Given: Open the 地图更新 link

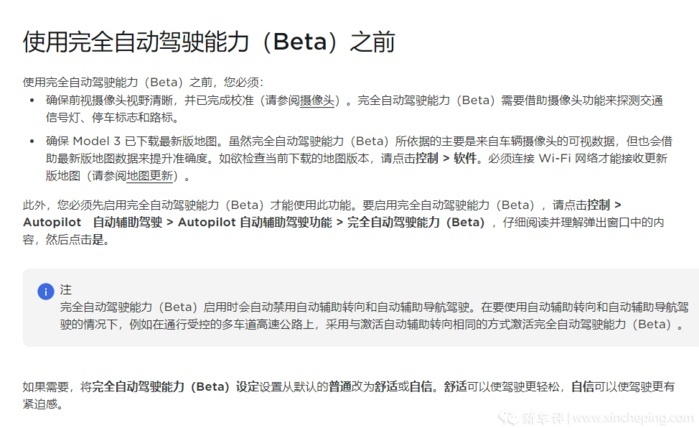Looking at the screenshot, I should pos(149,176).
